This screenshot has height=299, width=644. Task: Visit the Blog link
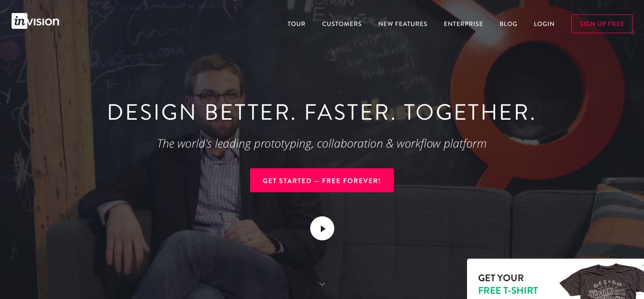[508, 24]
